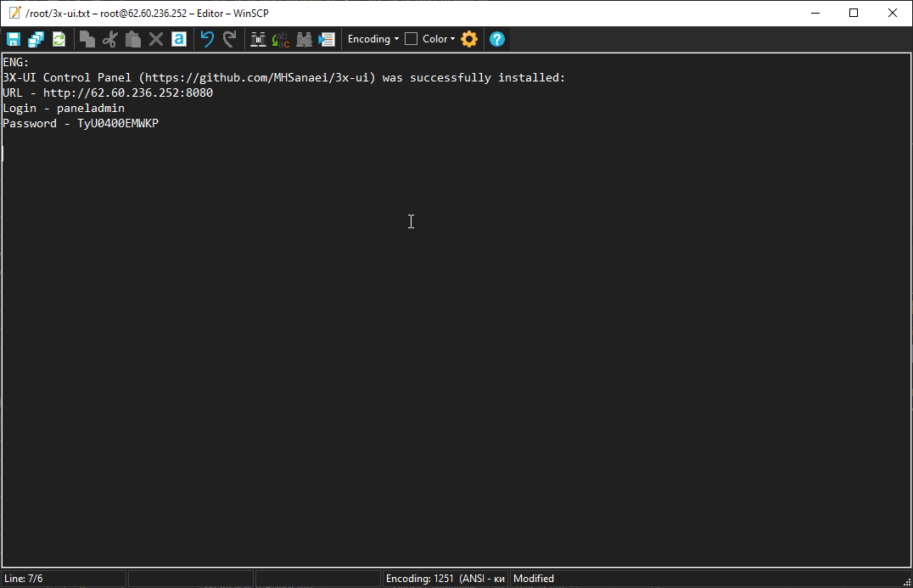Open the Color dropdown arrow

point(453,39)
